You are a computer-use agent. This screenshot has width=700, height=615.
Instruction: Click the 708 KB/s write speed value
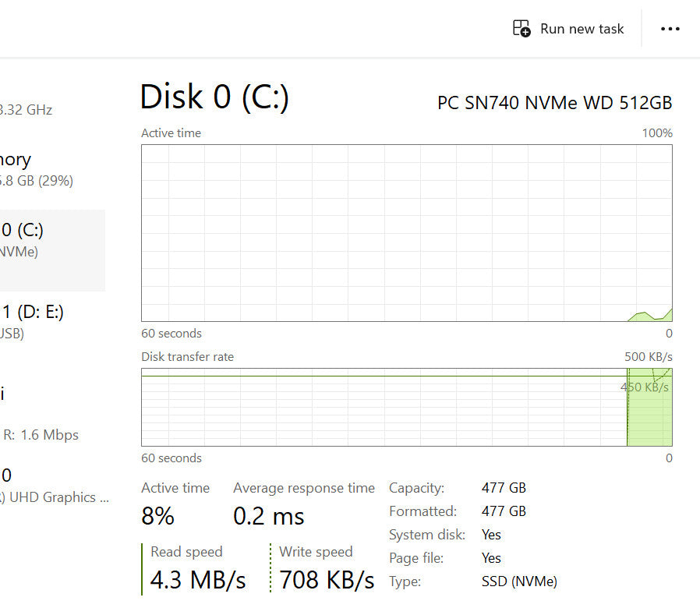[327, 580]
